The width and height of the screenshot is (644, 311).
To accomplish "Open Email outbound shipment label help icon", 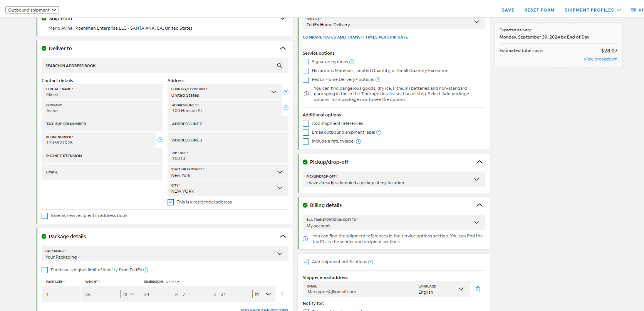I will click(x=379, y=132).
